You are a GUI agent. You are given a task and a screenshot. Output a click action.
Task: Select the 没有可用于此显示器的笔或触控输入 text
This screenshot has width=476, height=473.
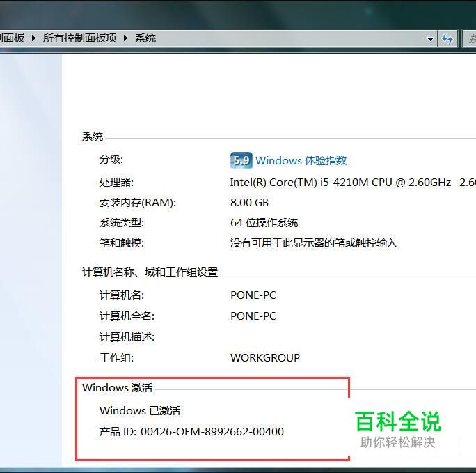[x=314, y=242]
